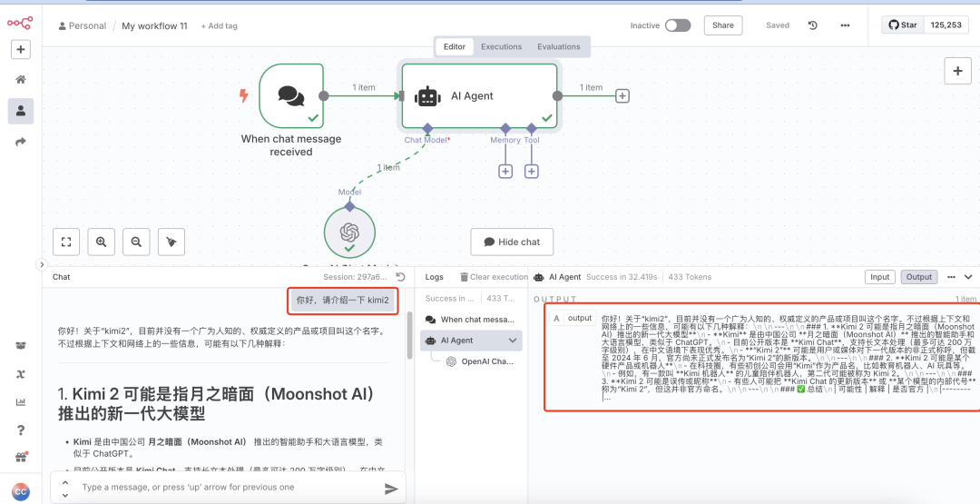The width and height of the screenshot is (980, 504).
Task: Click the Shared arrow icon in sidebar
Action: [21, 142]
